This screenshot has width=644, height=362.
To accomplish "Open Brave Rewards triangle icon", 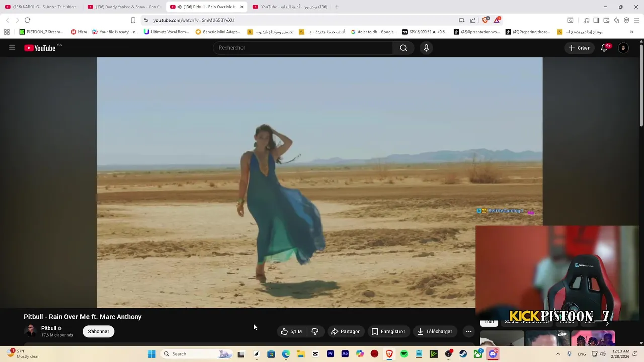I will point(497,20).
